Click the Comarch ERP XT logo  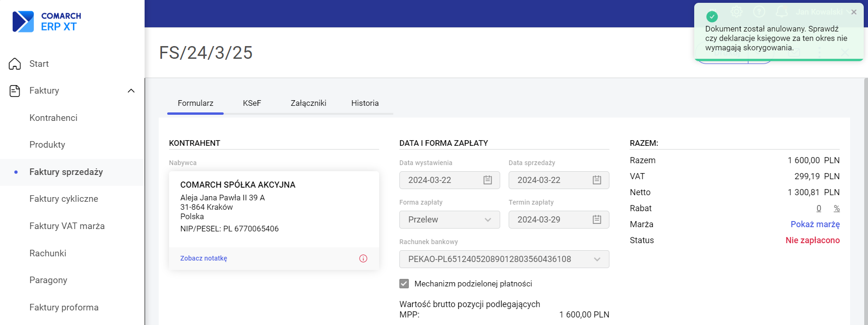pyautogui.click(x=47, y=22)
